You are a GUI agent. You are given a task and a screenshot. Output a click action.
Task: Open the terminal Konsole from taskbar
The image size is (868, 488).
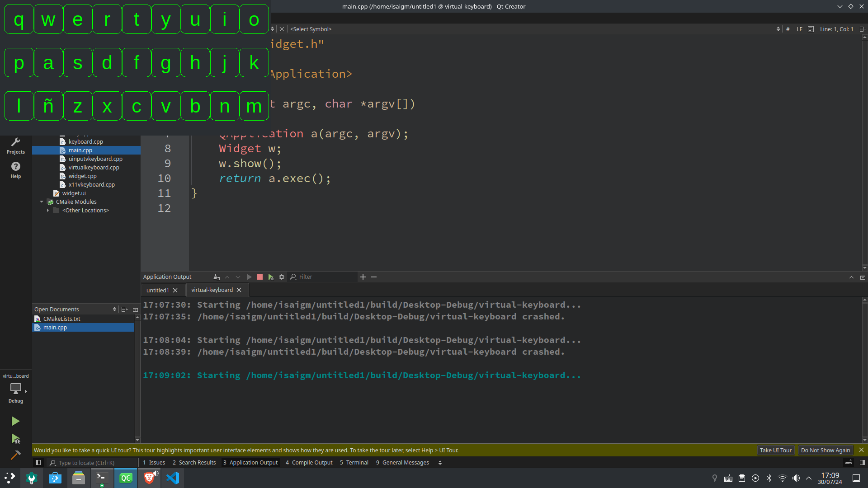tap(102, 478)
